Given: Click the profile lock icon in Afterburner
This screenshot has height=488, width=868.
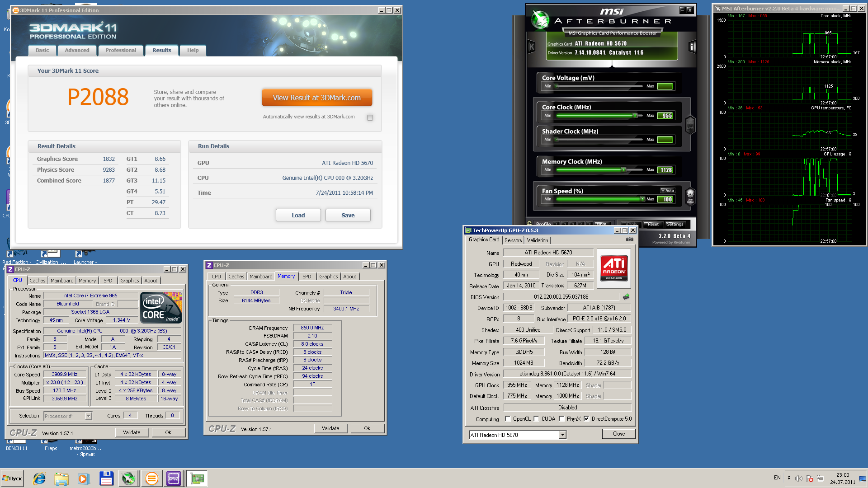Looking at the screenshot, I should point(529,223).
